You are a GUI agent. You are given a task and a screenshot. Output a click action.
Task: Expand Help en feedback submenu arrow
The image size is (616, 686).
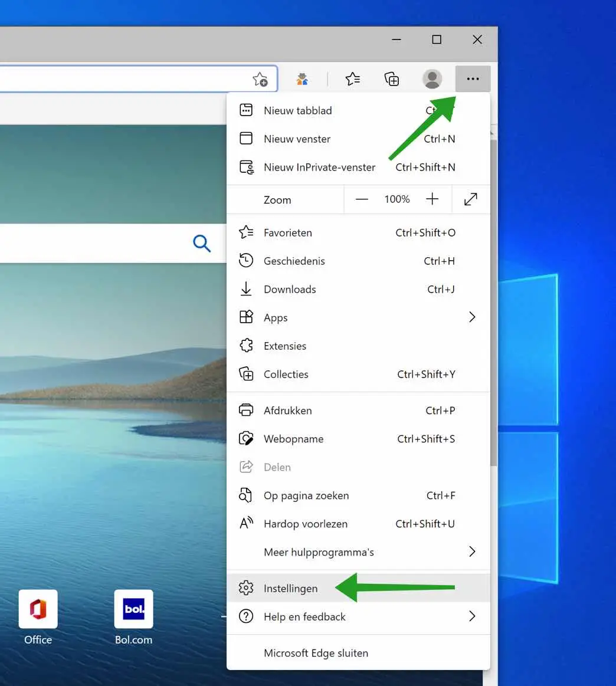(x=472, y=616)
